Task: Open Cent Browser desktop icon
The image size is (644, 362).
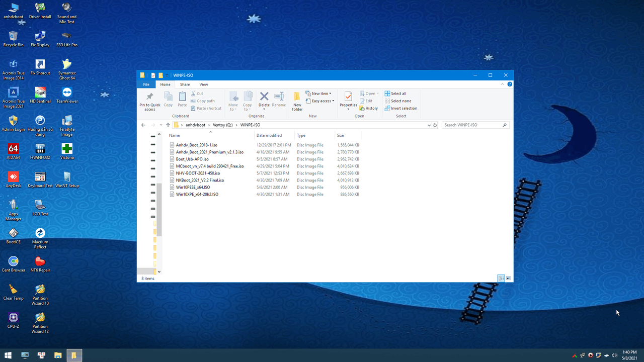Action: 14,264
